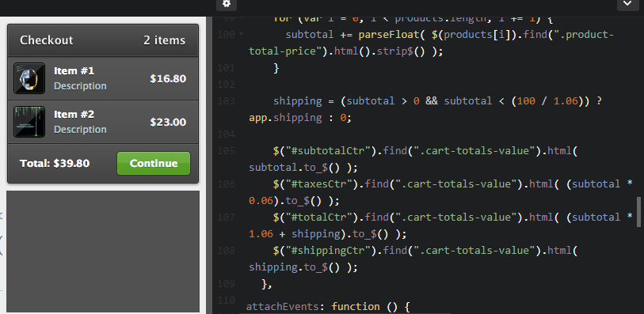
Task: Select the Item #1 helmet album thumbnail
Action: 29,78
